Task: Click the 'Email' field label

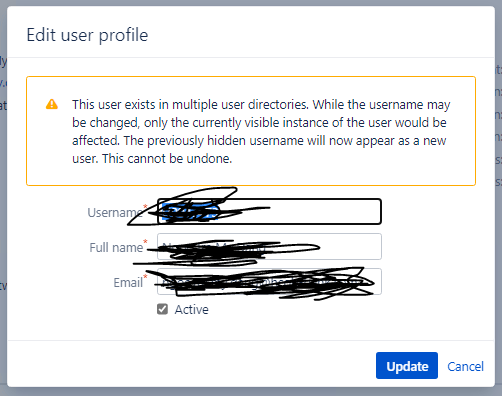Action: pyautogui.click(x=128, y=283)
